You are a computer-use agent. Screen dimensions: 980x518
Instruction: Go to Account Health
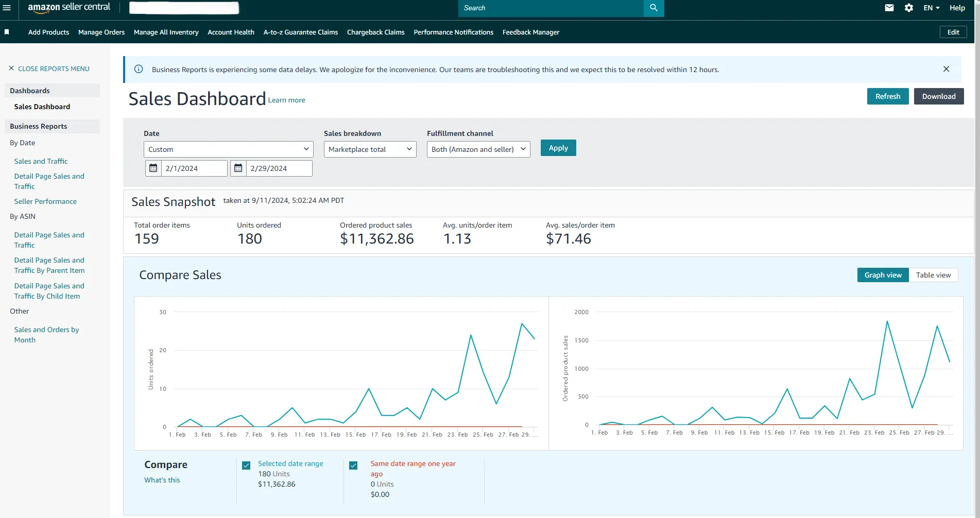point(231,32)
